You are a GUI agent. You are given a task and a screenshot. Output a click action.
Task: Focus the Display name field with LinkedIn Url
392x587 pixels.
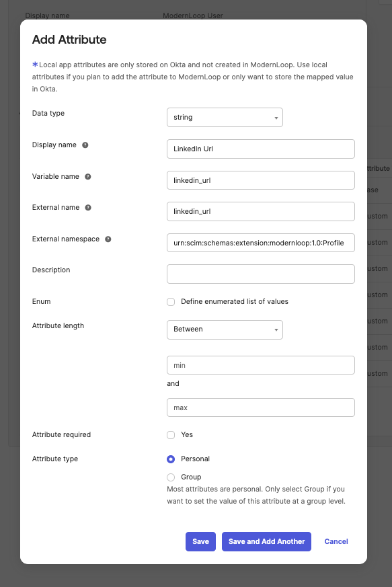pyautogui.click(x=261, y=149)
